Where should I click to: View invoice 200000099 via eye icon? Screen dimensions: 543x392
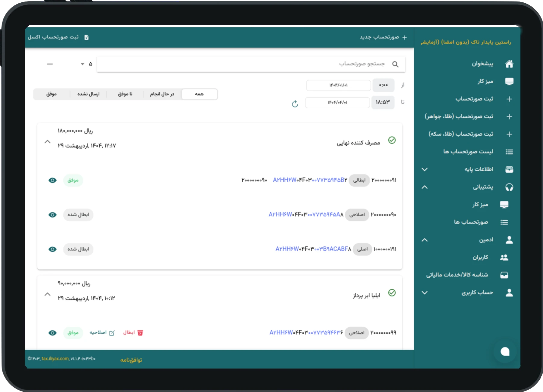tap(53, 333)
